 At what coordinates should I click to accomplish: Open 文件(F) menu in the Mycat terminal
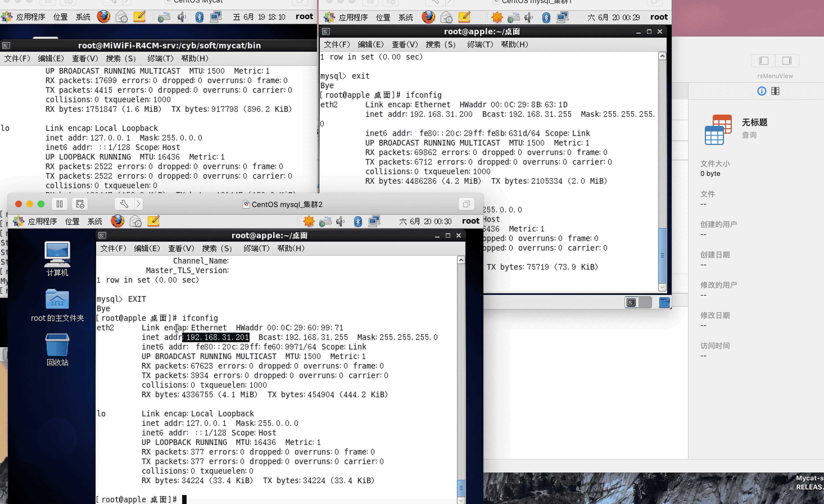[x=17, y=58]
